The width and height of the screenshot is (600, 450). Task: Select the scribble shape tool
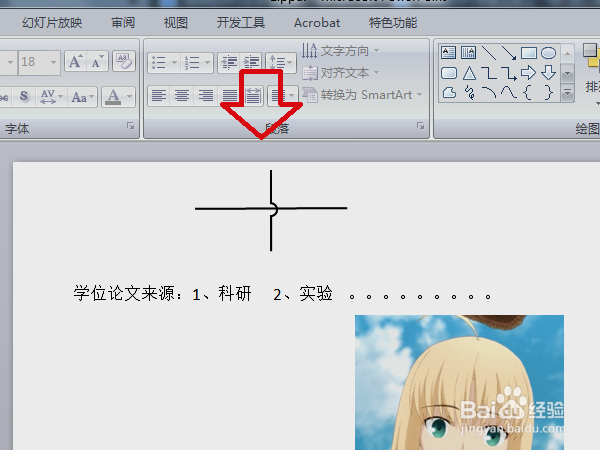[469, 93]
